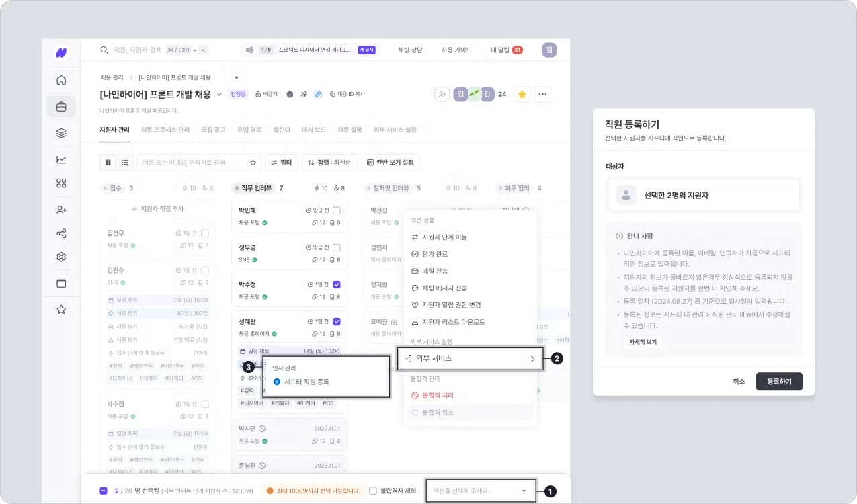The height and width of the screenshot is (504, 857).
Task: Uncheck the box on 성혜란 card
Action: click(337, 321)
